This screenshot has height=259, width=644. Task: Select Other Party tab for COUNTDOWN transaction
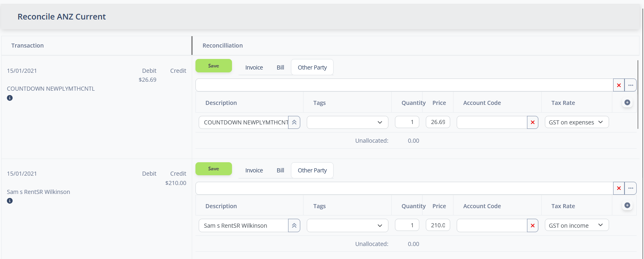(312, 67)
